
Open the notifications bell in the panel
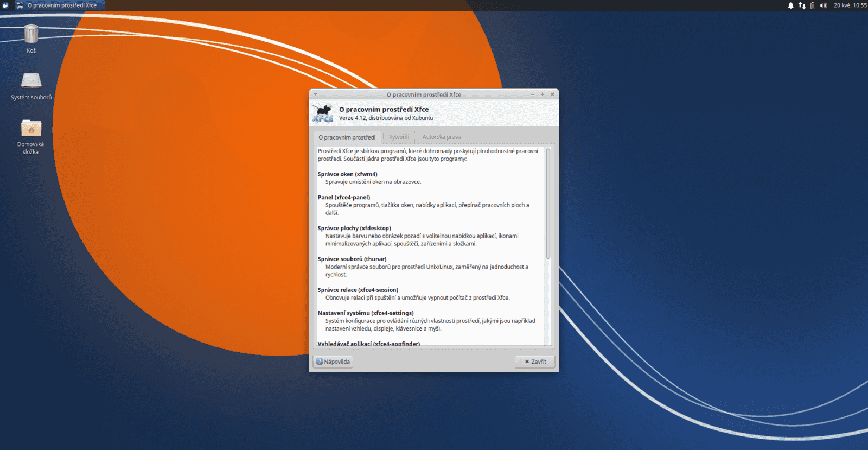click(x=790, y=5)
